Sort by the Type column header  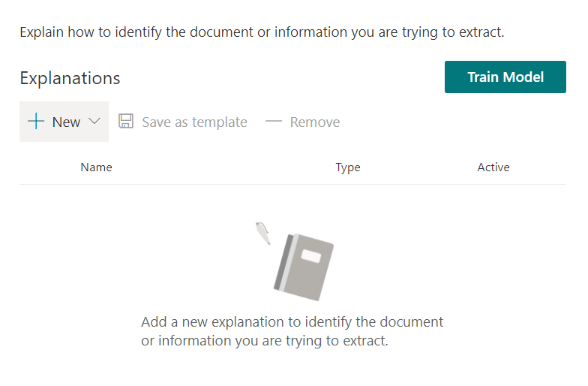coord(347,167)
